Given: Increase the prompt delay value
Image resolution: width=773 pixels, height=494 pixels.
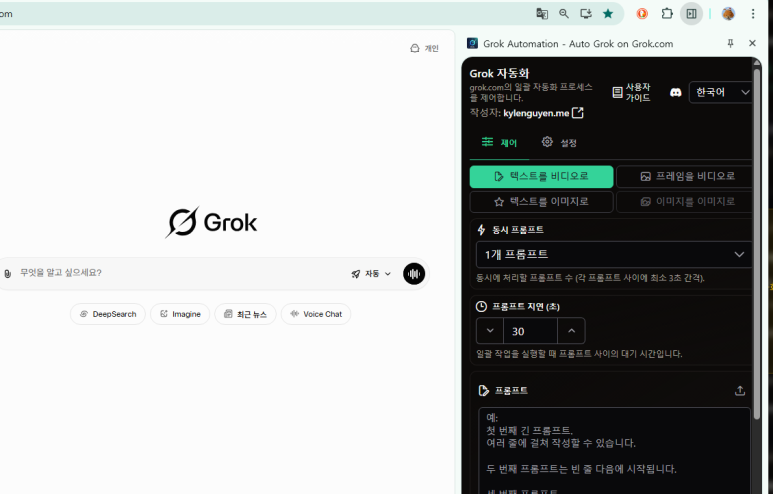Looking at the screenshot, I should click(571, 331).
